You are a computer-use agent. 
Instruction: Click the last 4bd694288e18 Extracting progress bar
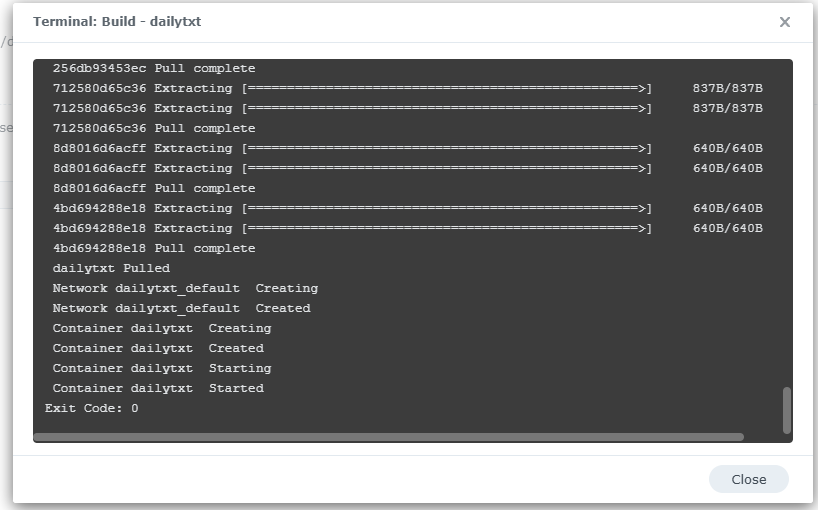coord(446,228)
